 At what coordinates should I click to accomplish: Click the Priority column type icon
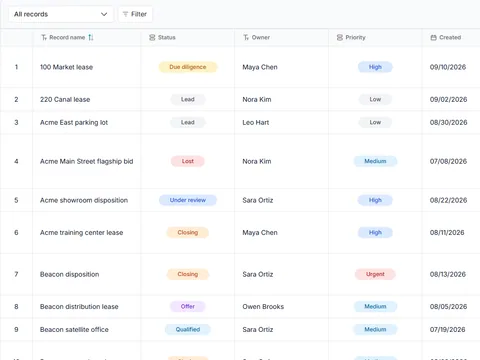(340, 38)
